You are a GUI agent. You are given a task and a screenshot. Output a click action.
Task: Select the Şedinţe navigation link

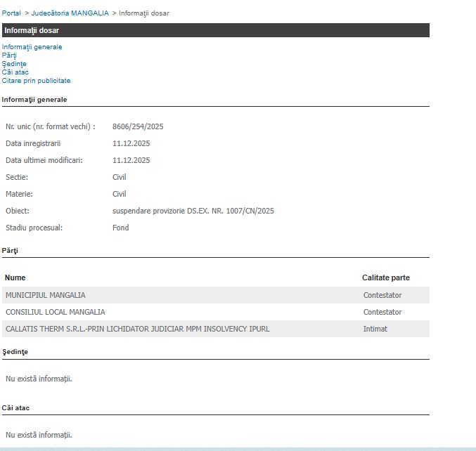(x=14, y=64)
